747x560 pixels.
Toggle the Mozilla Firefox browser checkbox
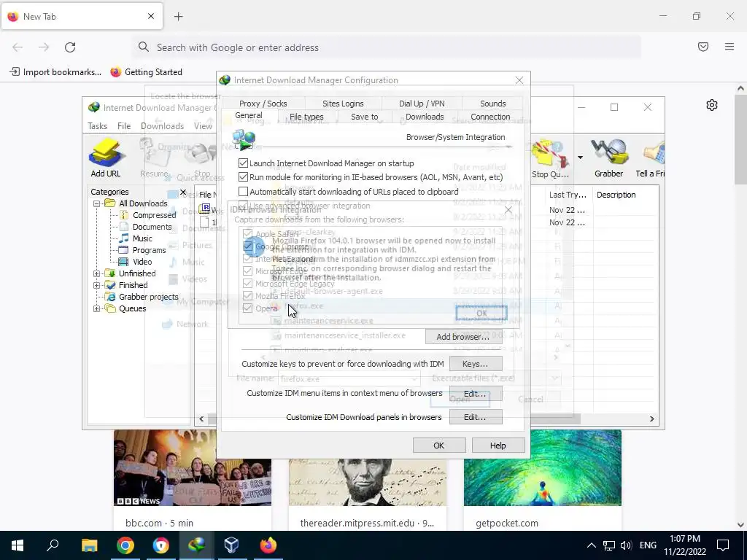(x=248, y=296)
